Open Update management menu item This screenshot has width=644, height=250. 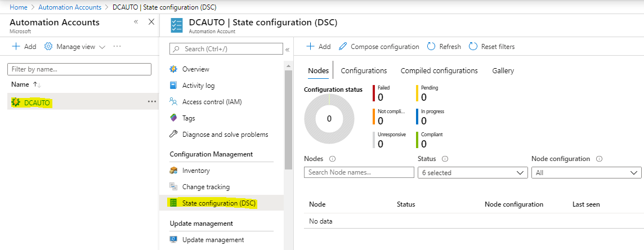tap(213, 240)
